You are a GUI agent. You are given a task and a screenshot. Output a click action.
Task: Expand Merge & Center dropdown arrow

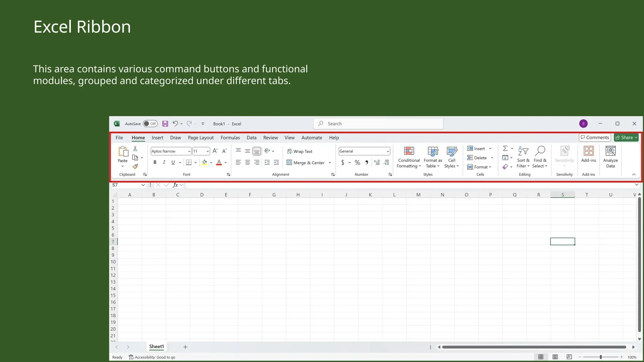tap(330, 163)
